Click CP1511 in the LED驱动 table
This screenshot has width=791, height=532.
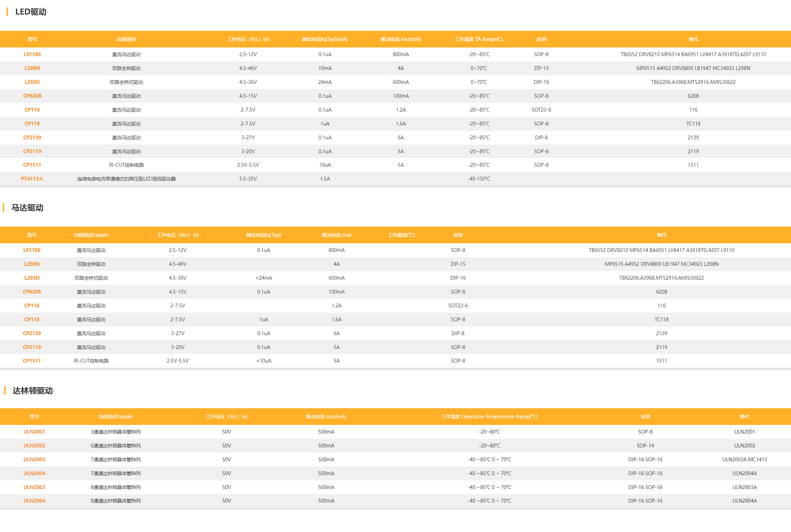[32, 165]
